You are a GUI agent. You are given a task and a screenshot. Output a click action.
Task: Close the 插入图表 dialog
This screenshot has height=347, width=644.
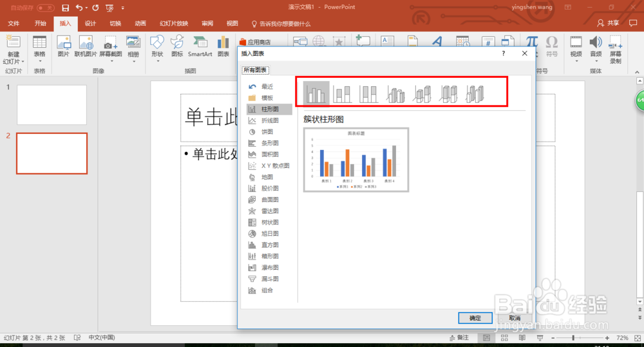click(x=524, y=53)
